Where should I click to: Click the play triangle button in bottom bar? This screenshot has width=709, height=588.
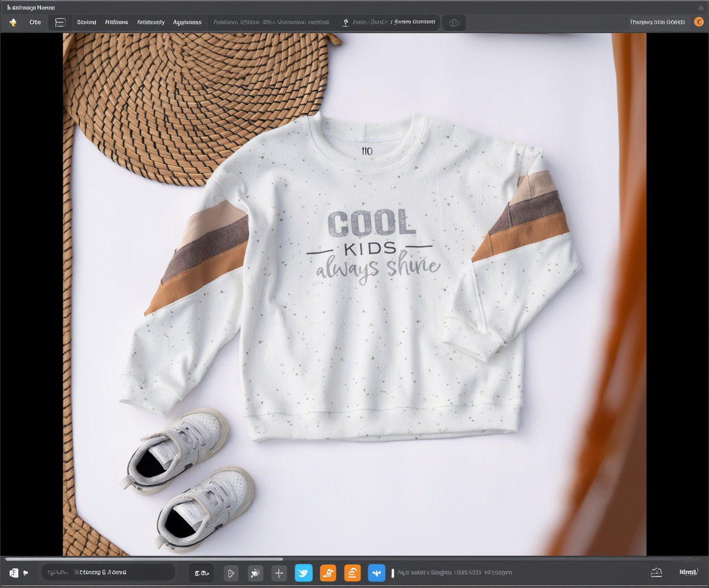click(231, 573)
